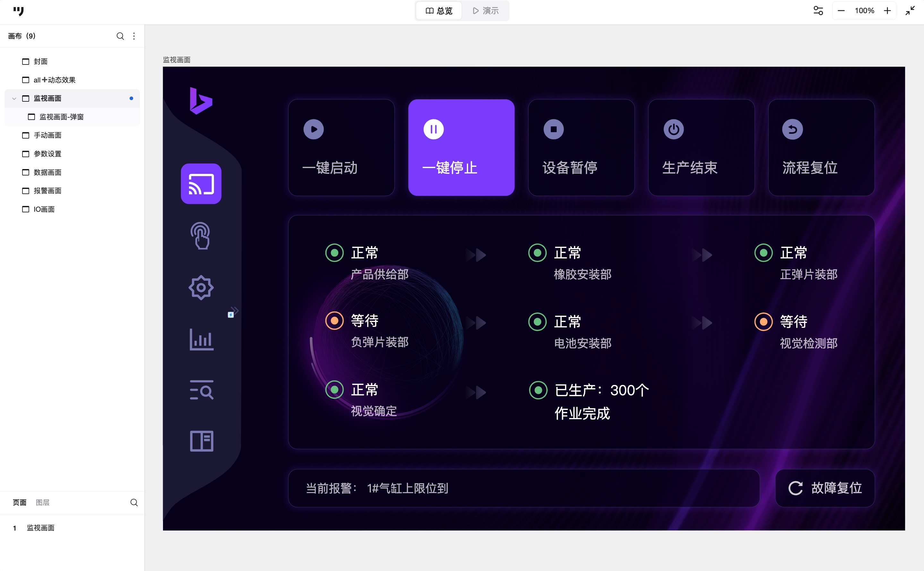
Task: Search canvases with the magnifier icon
Action: [x=120, y=36]
